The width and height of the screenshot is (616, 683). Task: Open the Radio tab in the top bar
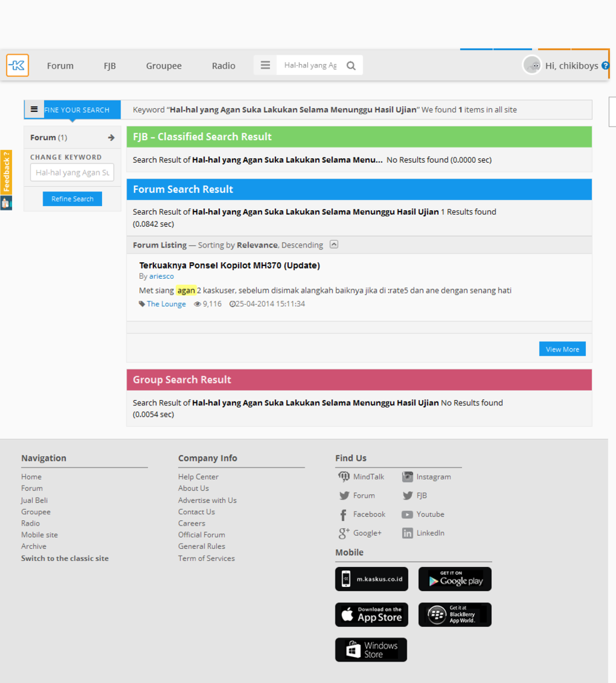tap(224, 66)
